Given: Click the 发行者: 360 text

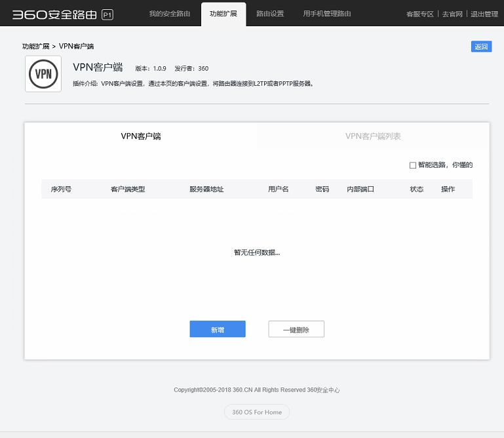Looking at the screenshot, I should point(191,68).
